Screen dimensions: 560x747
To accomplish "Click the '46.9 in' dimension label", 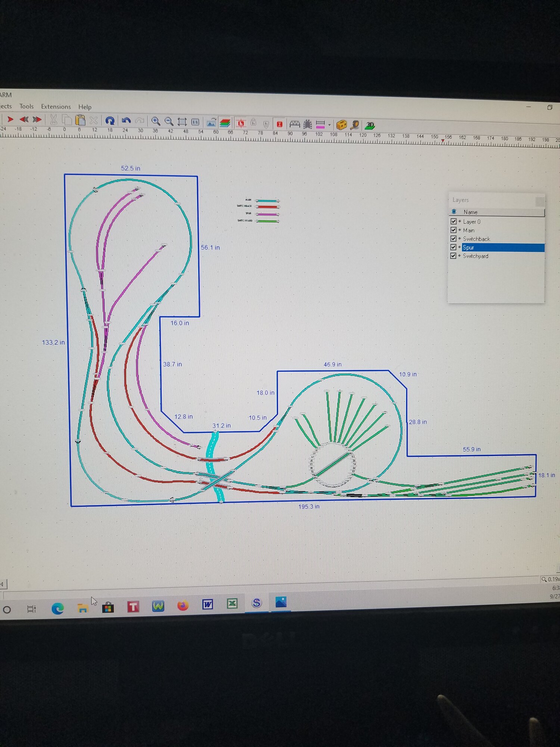I will 333,365.
